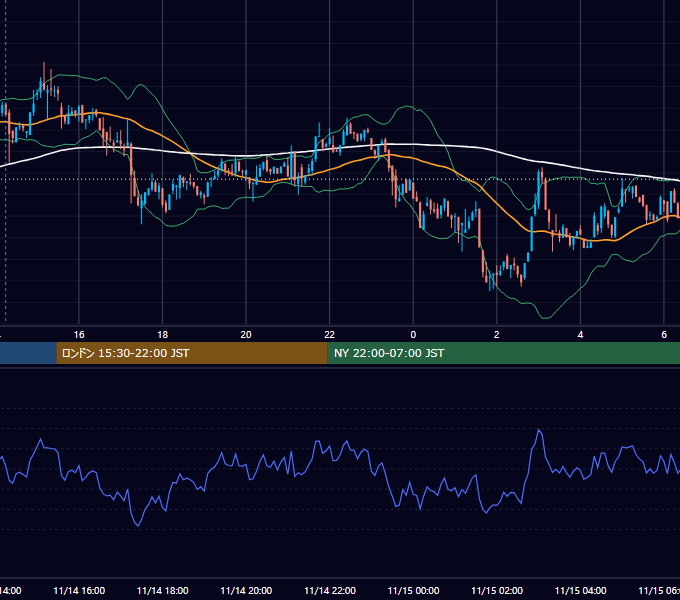Click the 18 hour axis label
The image size is (680, 600).
click(163, 335)
